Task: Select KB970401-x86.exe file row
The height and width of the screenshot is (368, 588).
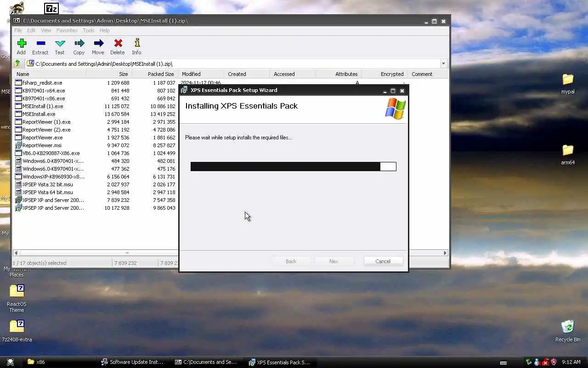Action: coord(44,98)
